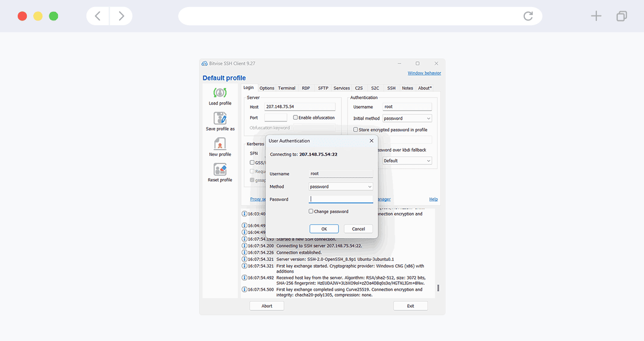Close the User Authentication dialog with X
Viewport: 644px width, 341px height.
(371, 141)
